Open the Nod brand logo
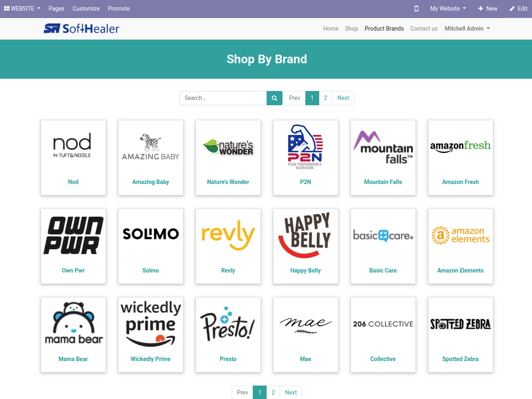Viewport: 532px width, 399px height. point(72,146)
